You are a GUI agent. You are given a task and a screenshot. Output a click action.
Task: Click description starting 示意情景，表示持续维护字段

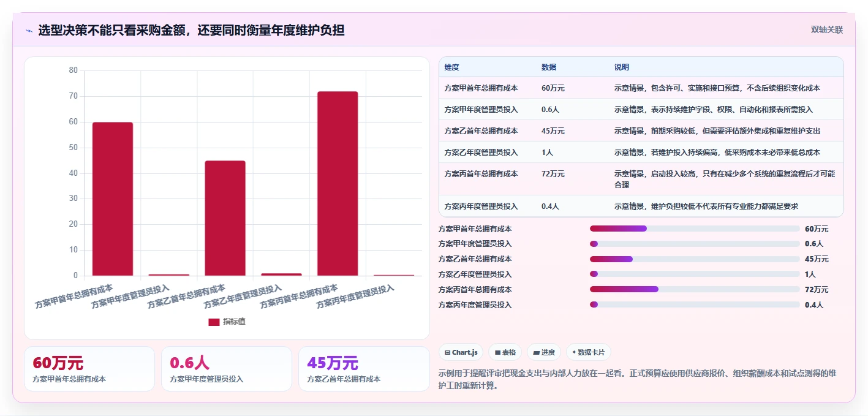(714, 110)
